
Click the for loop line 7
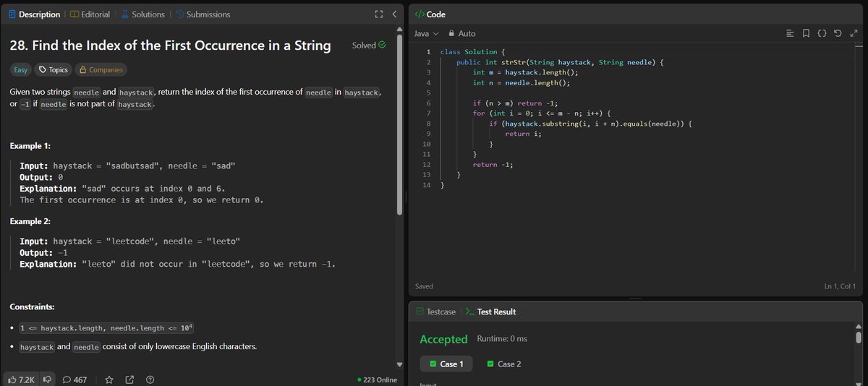542,113
